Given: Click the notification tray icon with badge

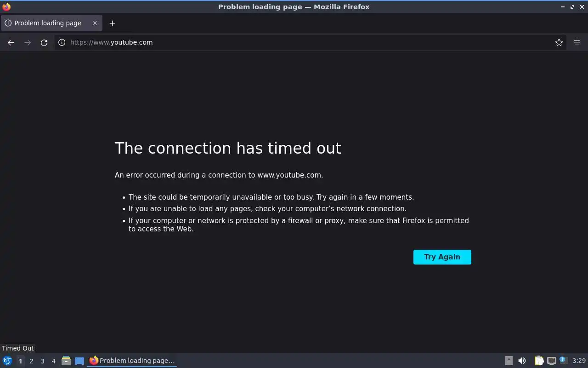Looking at the screenshot, I should [564, 361].
